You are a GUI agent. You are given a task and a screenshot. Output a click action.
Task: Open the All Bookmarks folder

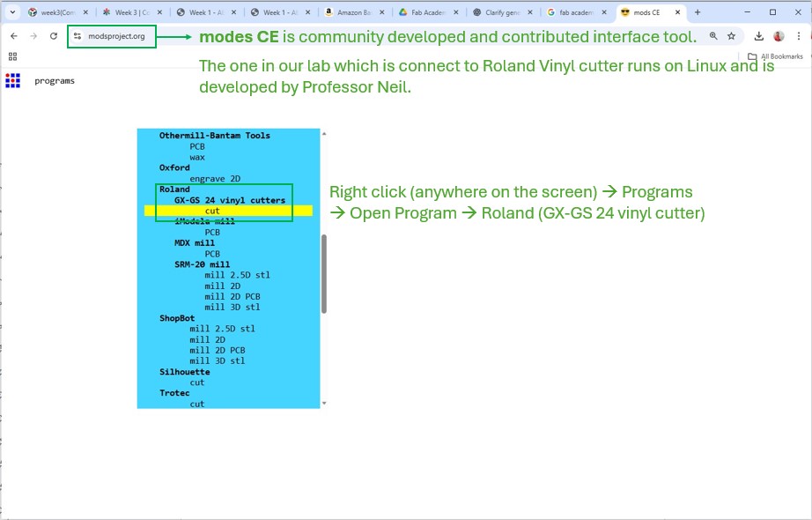[775, 56]
